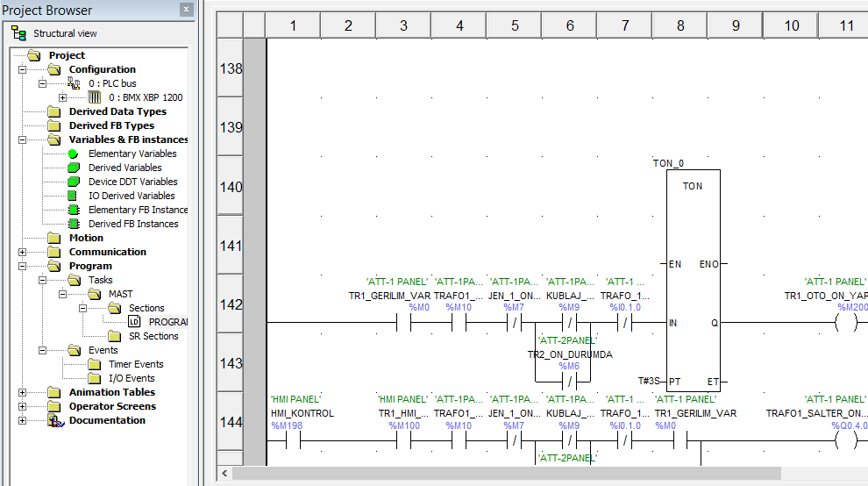
Task: Select the Operator Screens folder
Action: click(112, 406)
